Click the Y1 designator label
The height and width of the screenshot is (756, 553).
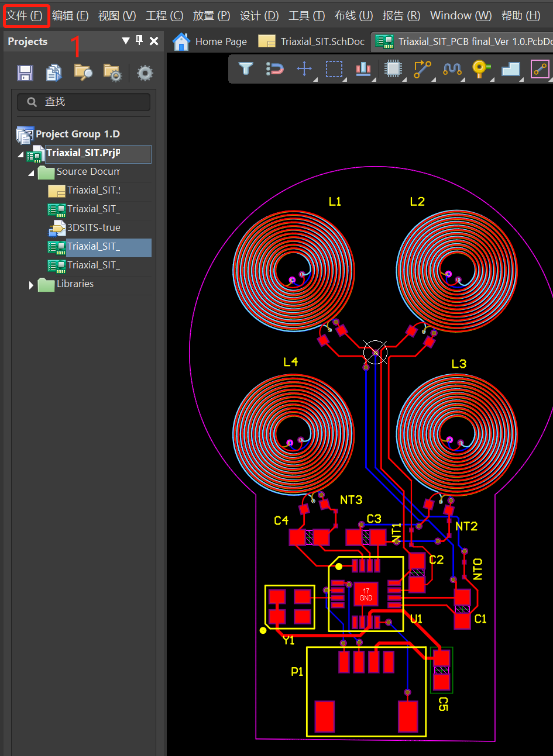tap(288, 640)
